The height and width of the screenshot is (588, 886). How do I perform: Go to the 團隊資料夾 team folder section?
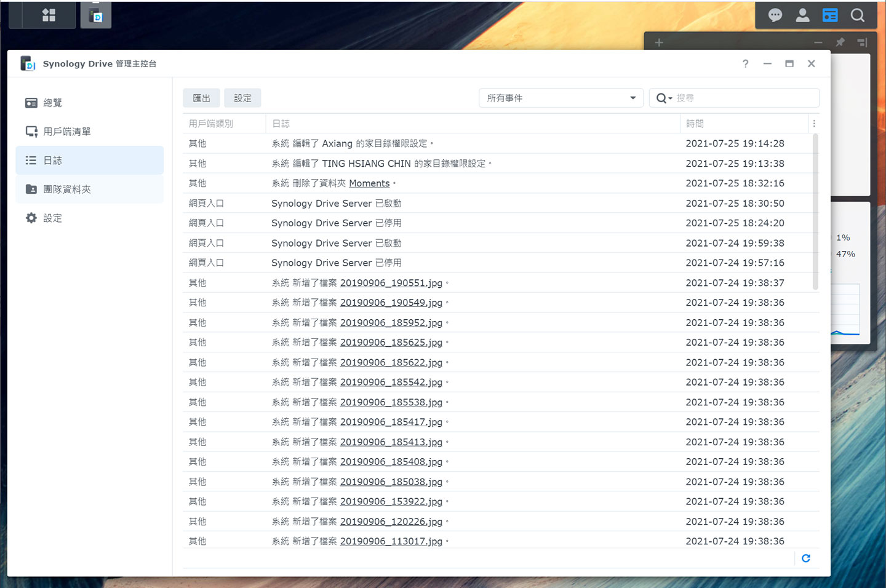66,189
